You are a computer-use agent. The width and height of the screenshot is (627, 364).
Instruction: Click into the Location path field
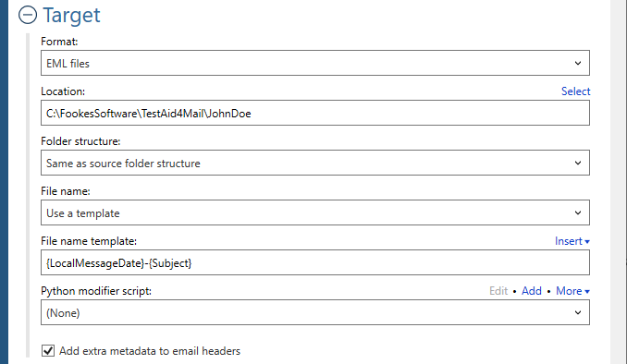click(x=315, y=113)
